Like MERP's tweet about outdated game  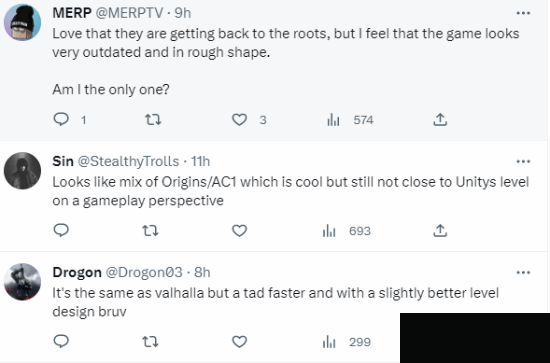(240, 120)
